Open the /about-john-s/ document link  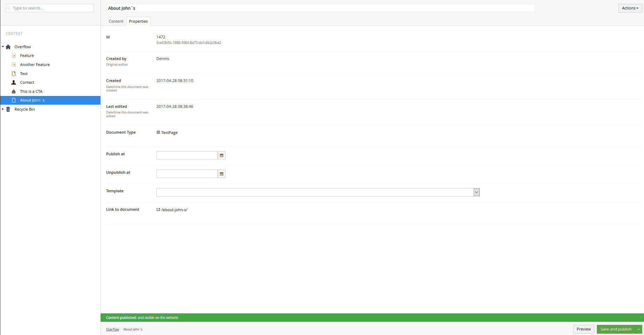click(x=174, y=210)
